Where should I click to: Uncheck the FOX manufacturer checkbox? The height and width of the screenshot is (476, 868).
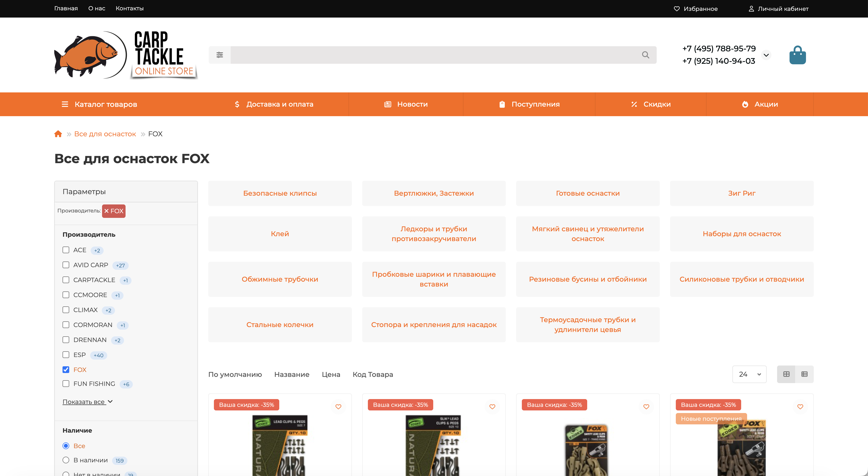66,370
